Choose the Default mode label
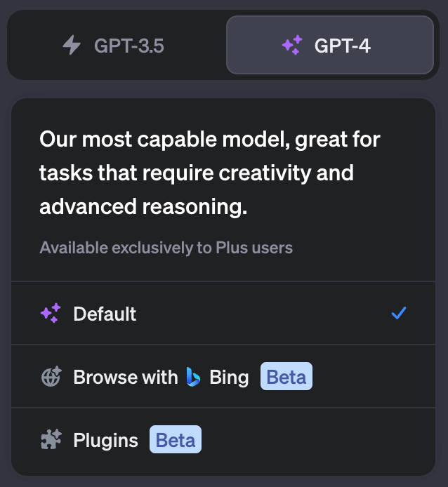 coord(105,314)
